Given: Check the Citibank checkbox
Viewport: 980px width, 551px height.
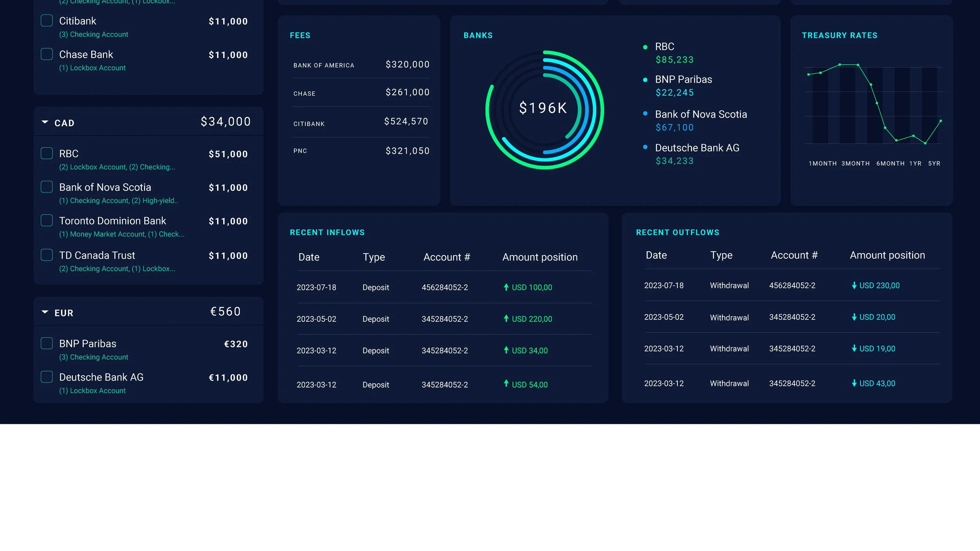Looking at the screenshot, I should click(47, 20).
